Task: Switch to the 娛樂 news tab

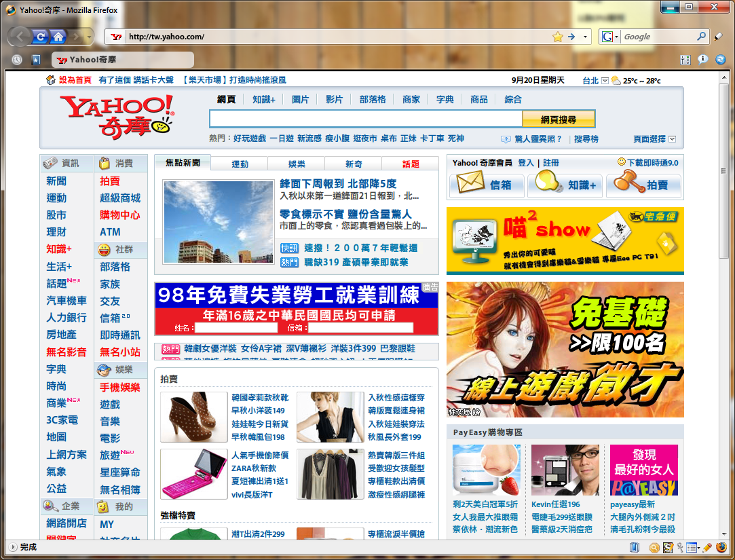Action: click(x=297, y=164)
